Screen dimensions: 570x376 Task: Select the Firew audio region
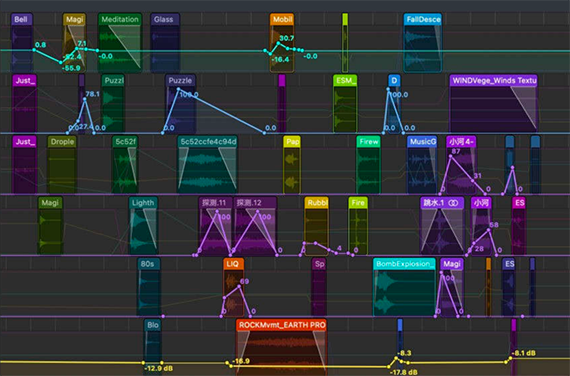(368, 164)
